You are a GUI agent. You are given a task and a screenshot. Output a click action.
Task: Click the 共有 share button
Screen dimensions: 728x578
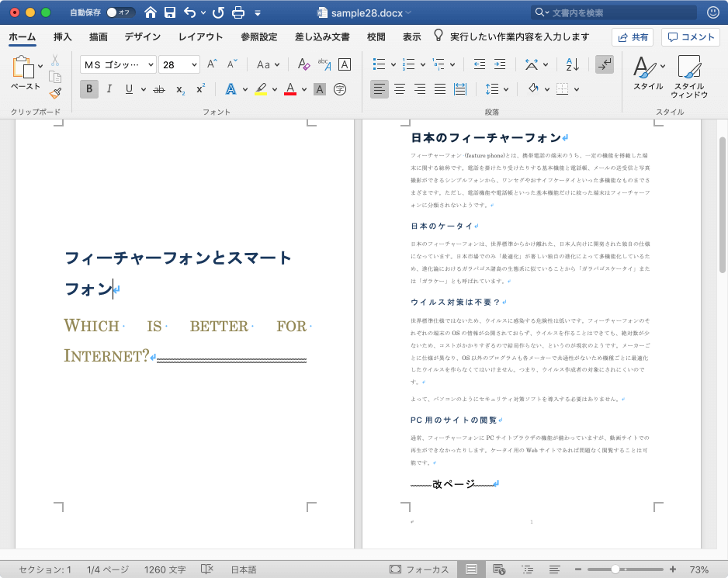pyautogui.click(x=633, y=37)
